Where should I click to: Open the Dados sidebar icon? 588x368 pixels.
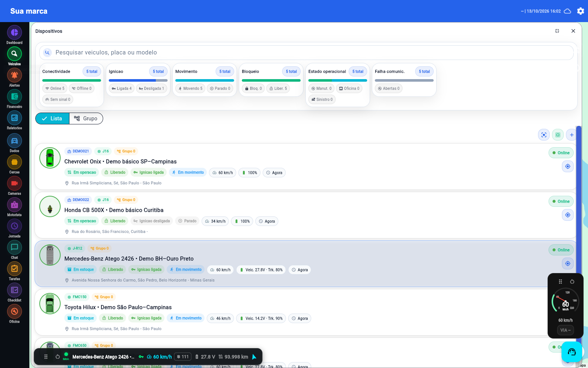14,141
